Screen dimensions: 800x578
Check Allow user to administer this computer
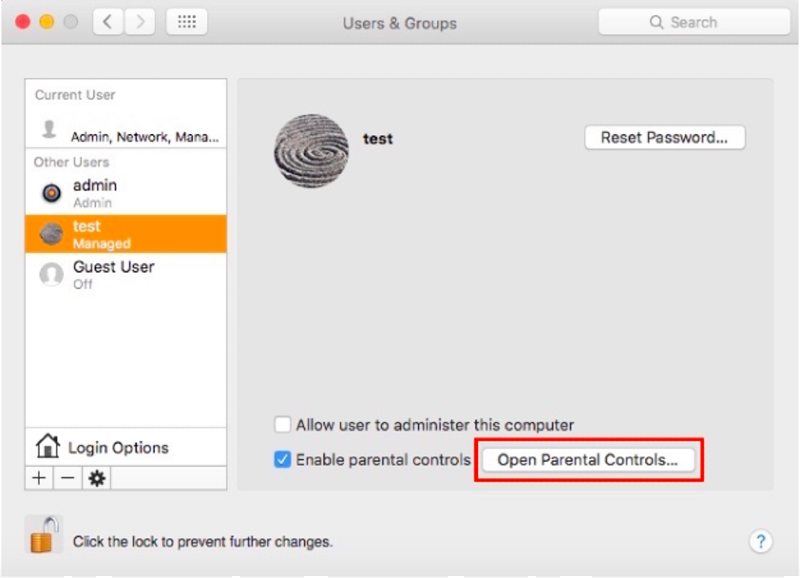click(283, 424)
